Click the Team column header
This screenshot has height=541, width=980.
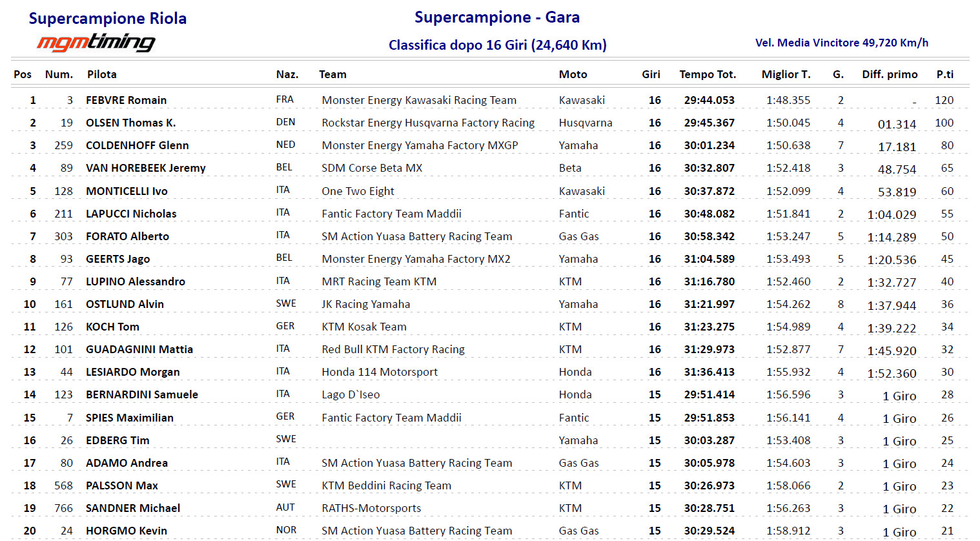332,74
